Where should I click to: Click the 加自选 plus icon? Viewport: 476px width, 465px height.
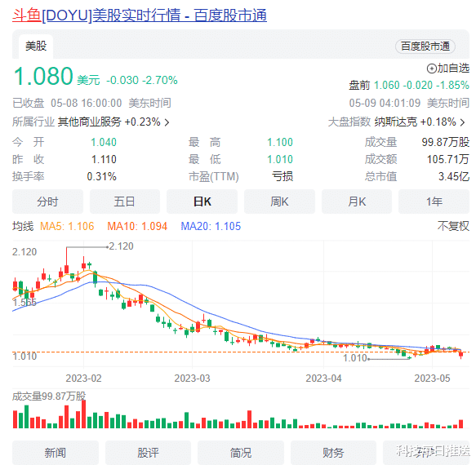coord(431,69)
